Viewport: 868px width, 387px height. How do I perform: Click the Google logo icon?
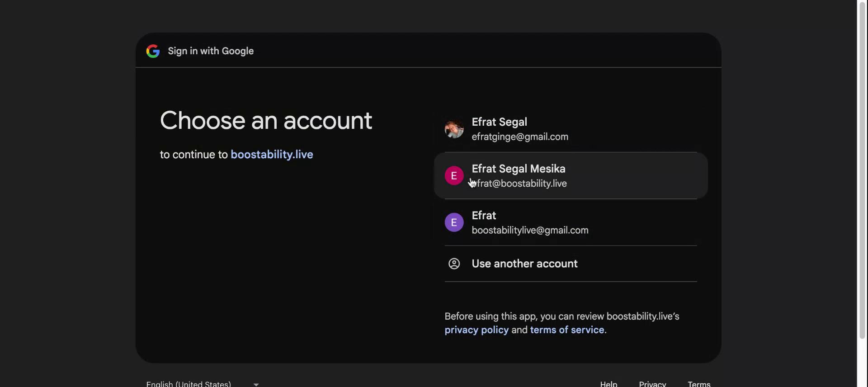tap(153, 51)
